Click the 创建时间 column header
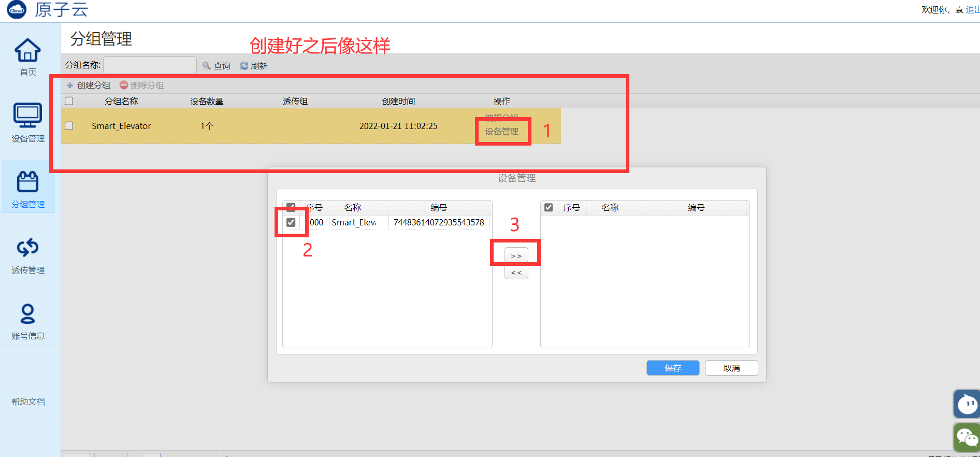This screenshot has height=457, width=980. point(398,101)
